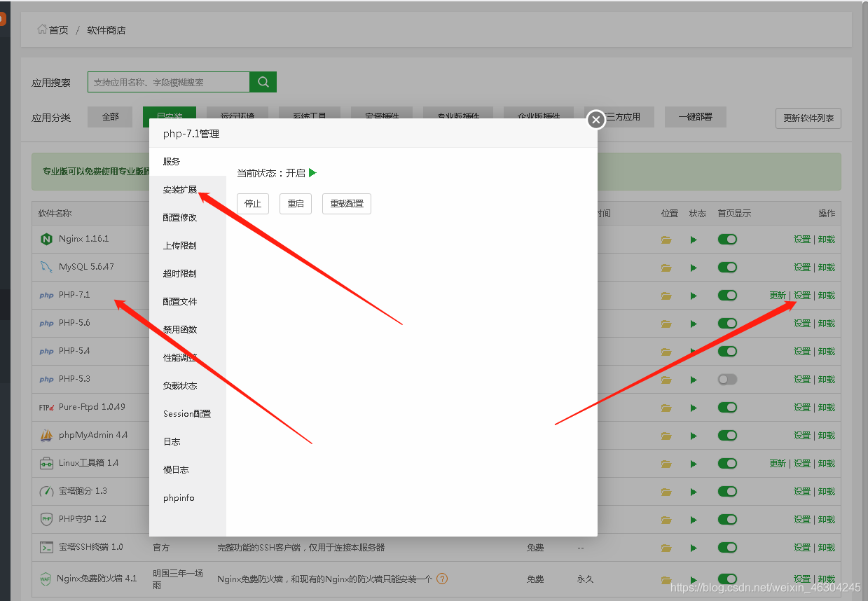The width and height of the screenshot is (868, 601).
Task: Toggle homepage display for Nginx 1.16.1
Action: click(727, 240)
